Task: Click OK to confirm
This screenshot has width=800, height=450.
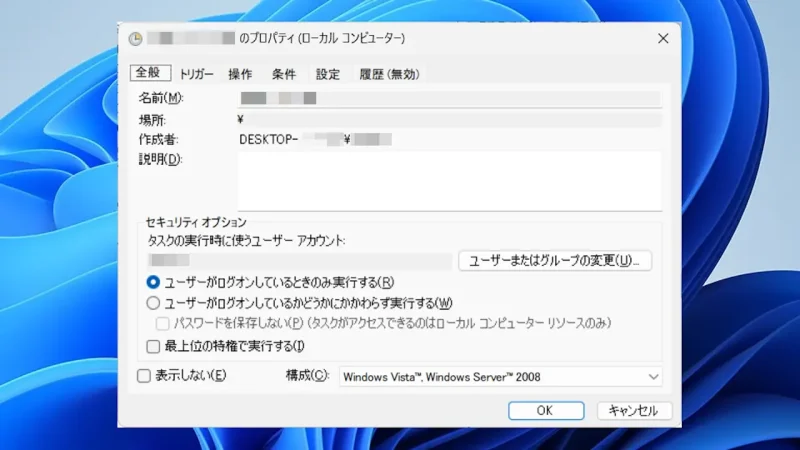Action: click(546, 411)
